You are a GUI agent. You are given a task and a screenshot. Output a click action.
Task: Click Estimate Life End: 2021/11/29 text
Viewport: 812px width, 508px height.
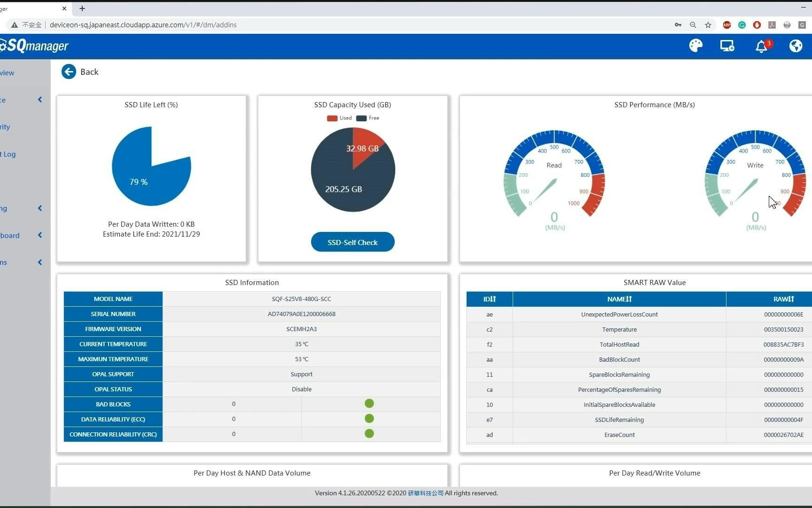tap(151, 234)
